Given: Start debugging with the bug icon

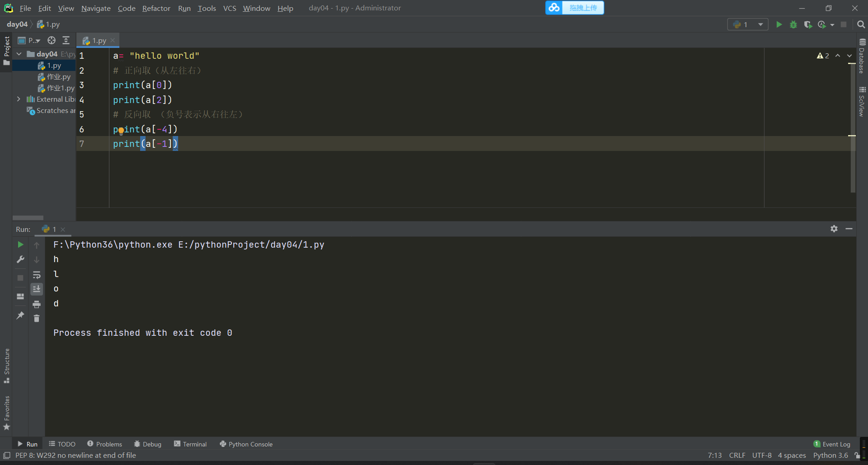Looking at the screenshot, I should (793, 24).
